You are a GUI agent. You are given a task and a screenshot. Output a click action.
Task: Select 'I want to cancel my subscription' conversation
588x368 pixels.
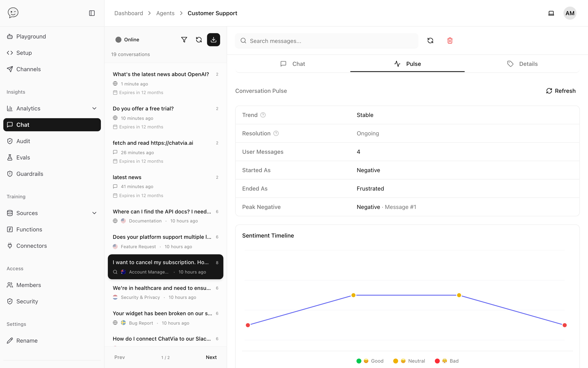point(166,267)
